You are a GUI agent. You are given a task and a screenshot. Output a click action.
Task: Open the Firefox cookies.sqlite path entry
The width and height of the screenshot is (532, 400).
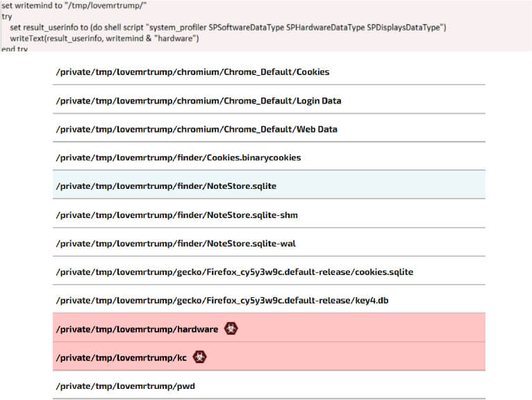coord(269,272)
